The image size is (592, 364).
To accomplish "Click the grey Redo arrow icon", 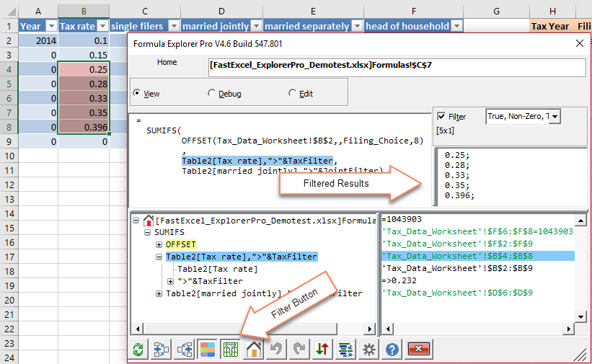I will pyautogui.click(x=300, y=349).
